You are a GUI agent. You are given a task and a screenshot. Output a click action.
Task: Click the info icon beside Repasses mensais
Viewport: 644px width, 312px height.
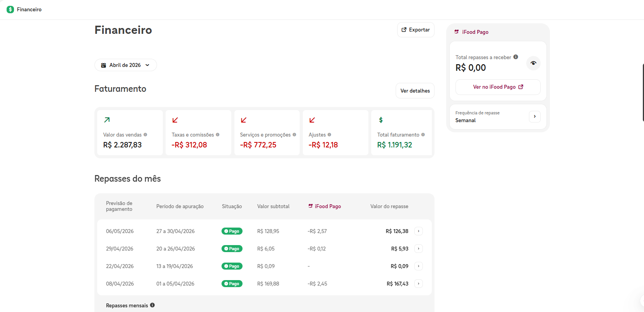pos(152,305)
